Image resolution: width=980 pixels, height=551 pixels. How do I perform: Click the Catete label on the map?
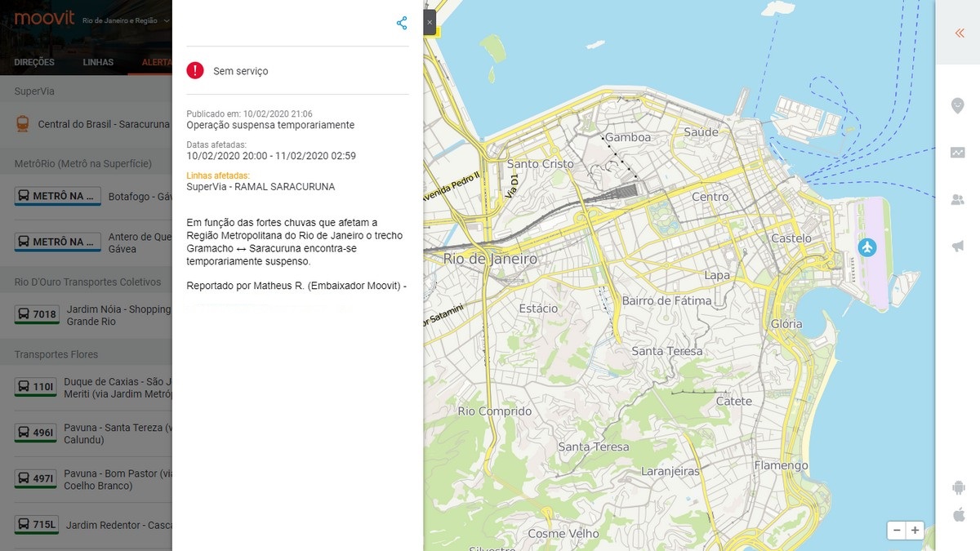tap(734, 401)
